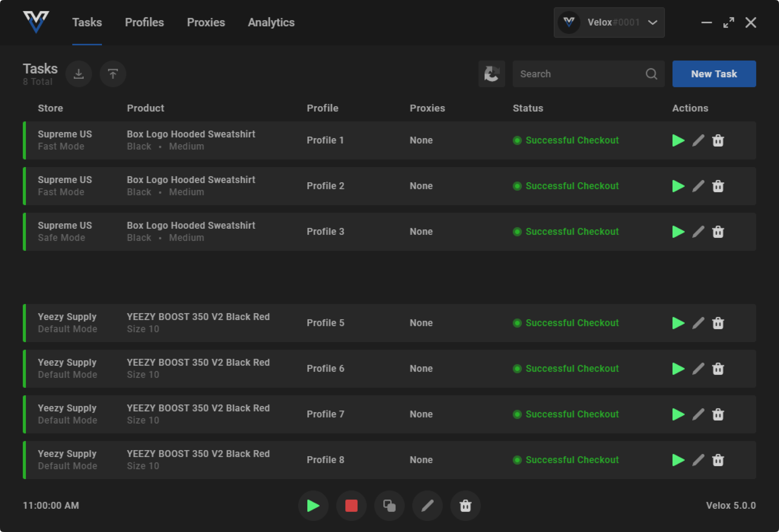Start the Profile 8 task
The image size is (779, 532).
click(x=678, y=460)
